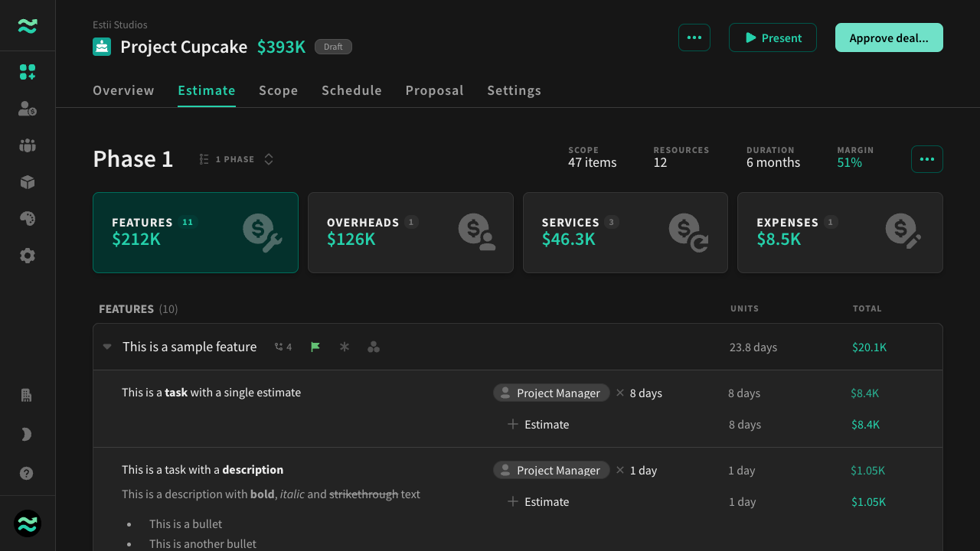Open the more options menu beside Present
Image resolution: width=980 pixels, height=551 pixels.
694,37
